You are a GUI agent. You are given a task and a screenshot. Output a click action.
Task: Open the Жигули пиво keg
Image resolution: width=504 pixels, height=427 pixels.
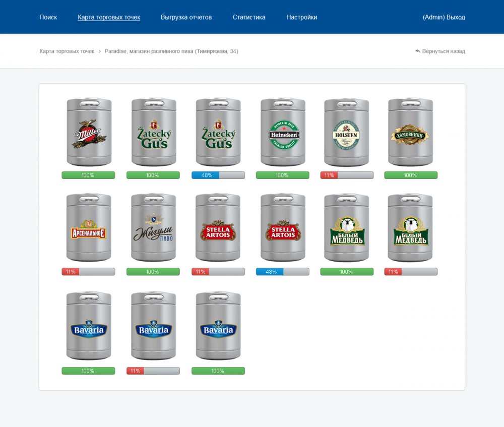click(x=153, y=227)
